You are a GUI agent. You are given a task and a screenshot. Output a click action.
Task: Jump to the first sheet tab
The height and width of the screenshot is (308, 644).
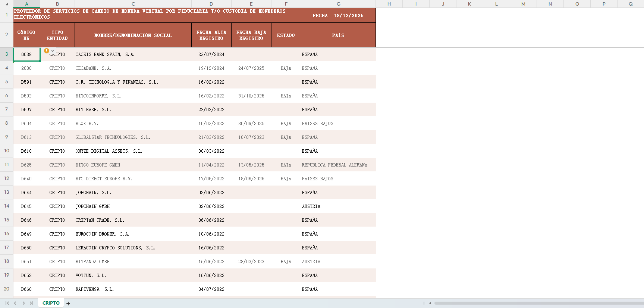(7, 303)
